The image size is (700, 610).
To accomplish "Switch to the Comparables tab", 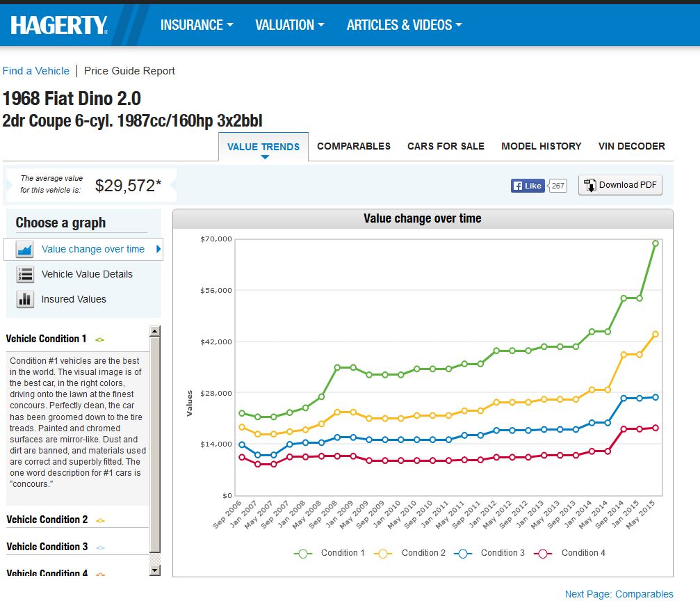I will click(x=354, y=146).
